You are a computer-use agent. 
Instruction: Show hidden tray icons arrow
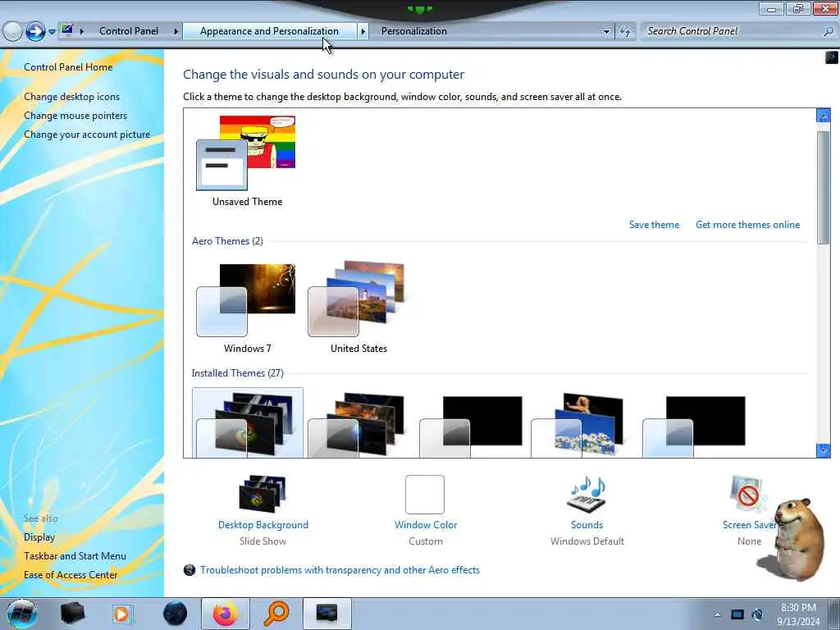pyautogui.click(x=717, y=614)
